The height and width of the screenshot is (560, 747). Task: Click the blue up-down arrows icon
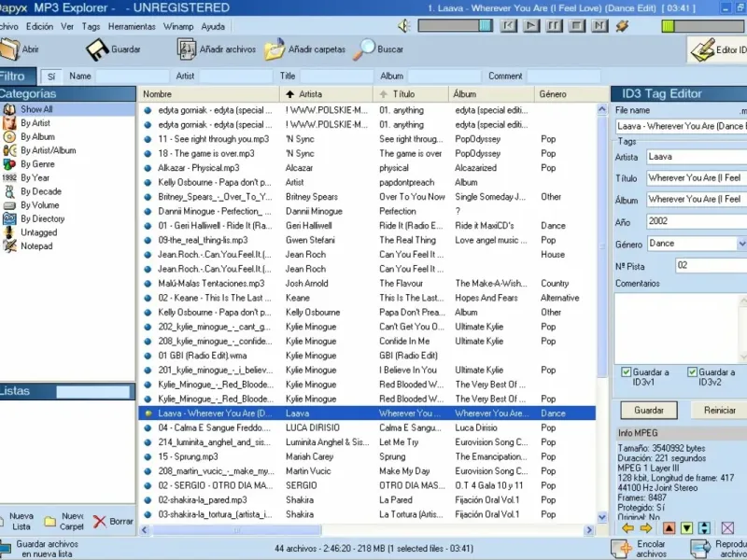pyautogui.click(x=704, y=527)
